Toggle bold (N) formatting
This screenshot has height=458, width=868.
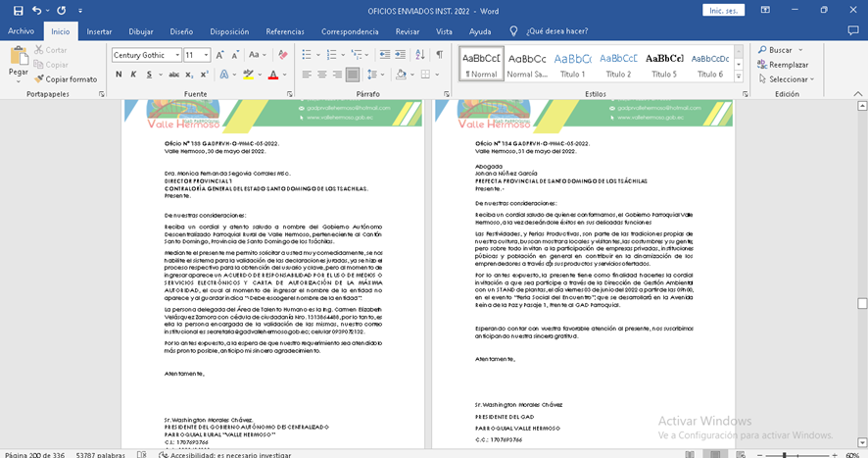[119, 75]
